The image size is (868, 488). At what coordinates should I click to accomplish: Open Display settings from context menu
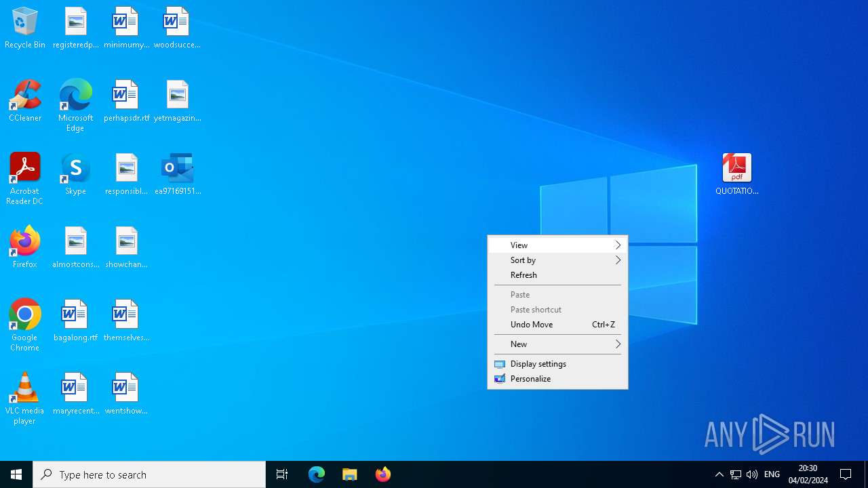tap(557, 364)
